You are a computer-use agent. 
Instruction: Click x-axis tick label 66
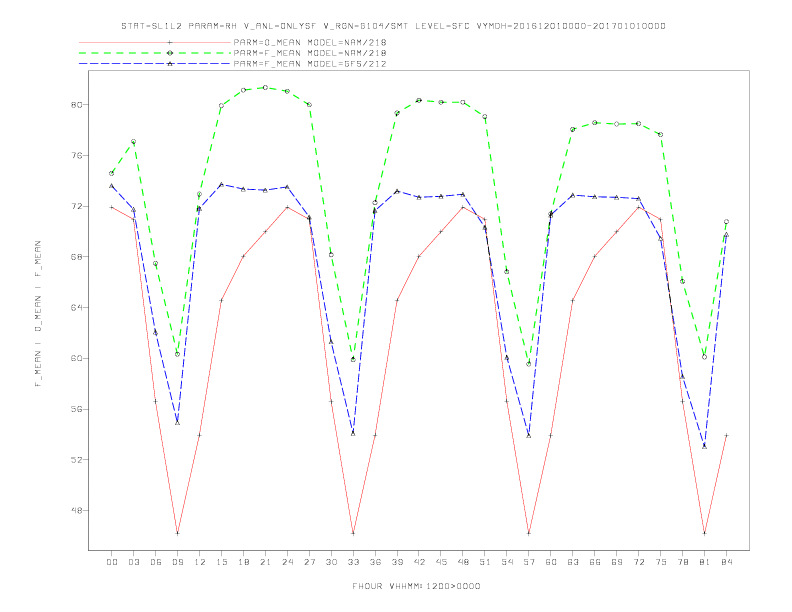595,562
